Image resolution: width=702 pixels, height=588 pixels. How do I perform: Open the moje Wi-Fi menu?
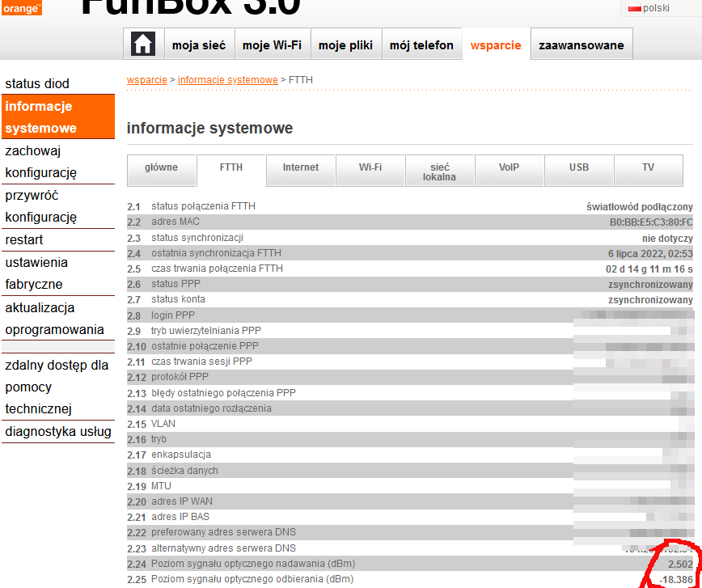click(x=272, y=45)
